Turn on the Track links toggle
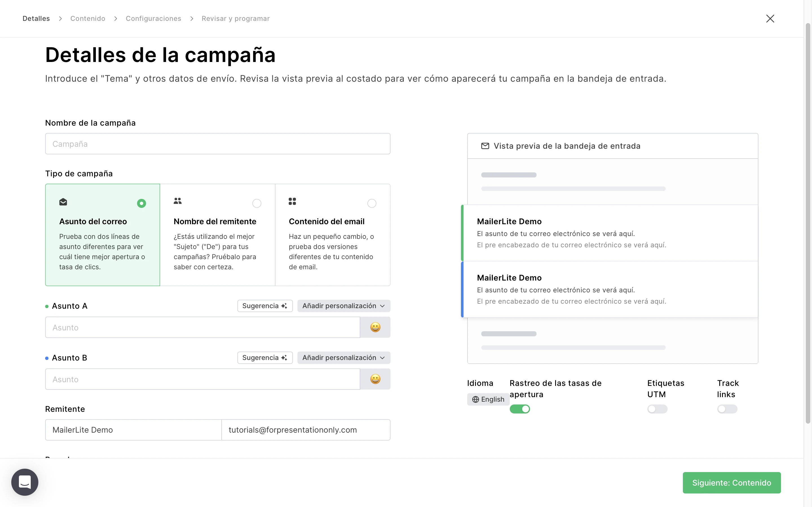This screenshot has width=812, height=507. (727, 409)
